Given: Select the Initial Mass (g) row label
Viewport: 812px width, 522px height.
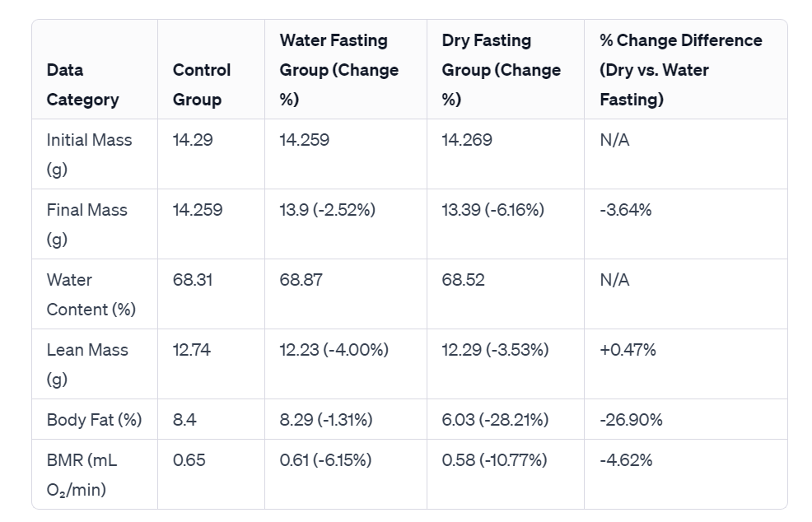Looking at the screenshot, I should [x=89, y=155].
